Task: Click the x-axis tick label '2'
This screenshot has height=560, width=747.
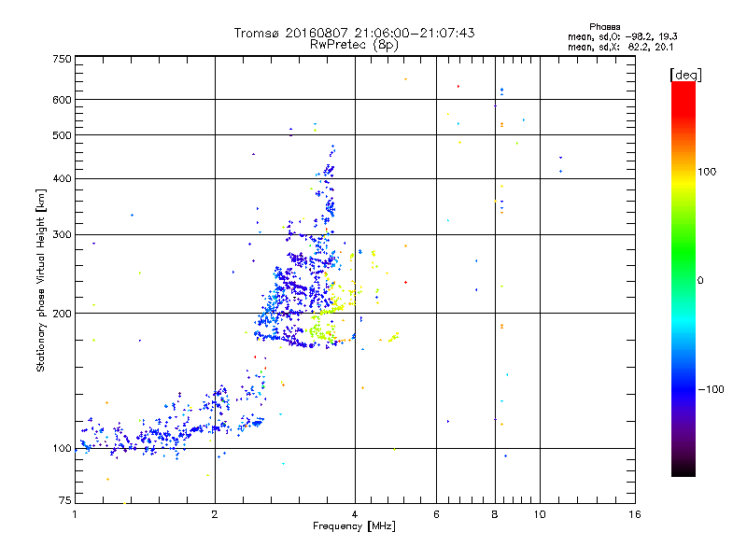Action: coord(215,514)
